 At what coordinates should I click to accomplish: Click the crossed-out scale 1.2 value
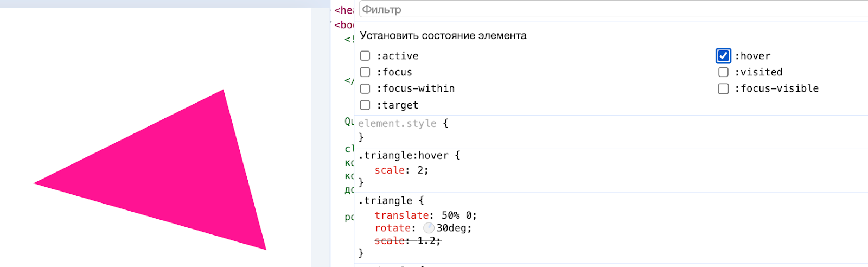427,241
